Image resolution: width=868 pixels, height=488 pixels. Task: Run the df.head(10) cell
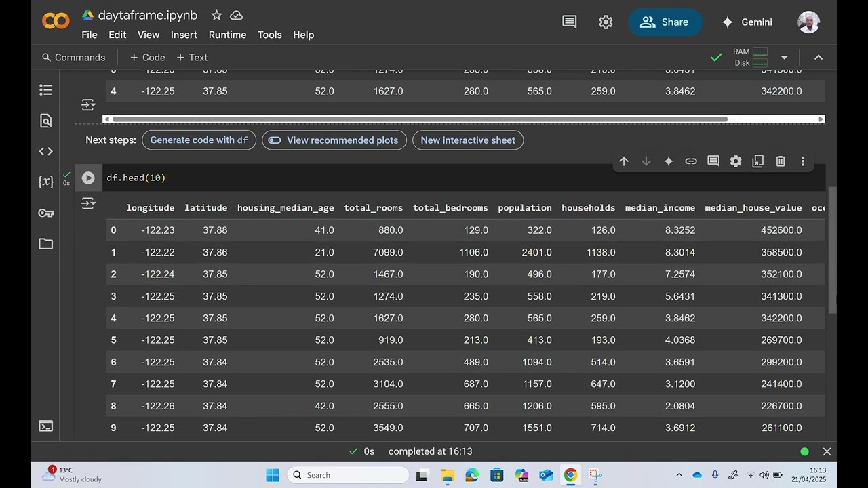[x=88, y=178]
